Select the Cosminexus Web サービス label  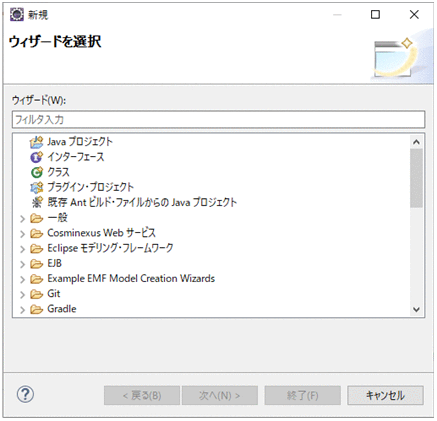point(101,233)
